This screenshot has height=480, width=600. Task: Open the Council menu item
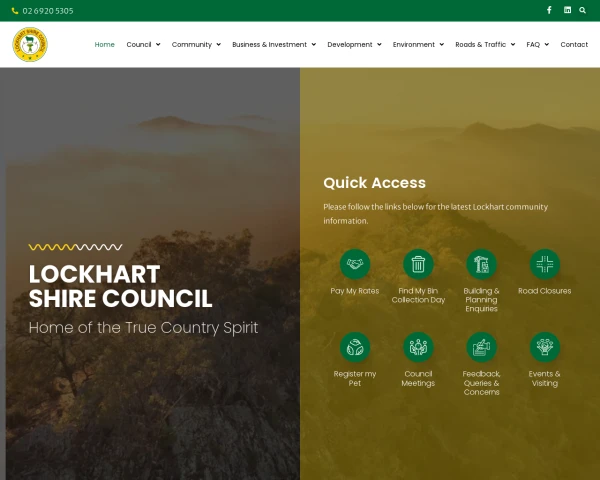[x=139, y=44]
